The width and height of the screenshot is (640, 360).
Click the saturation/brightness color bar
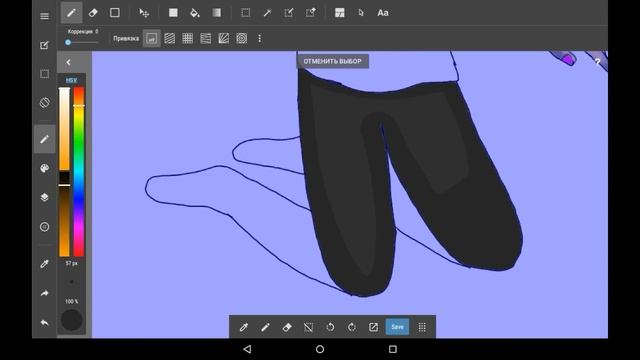tap(64, 172)
